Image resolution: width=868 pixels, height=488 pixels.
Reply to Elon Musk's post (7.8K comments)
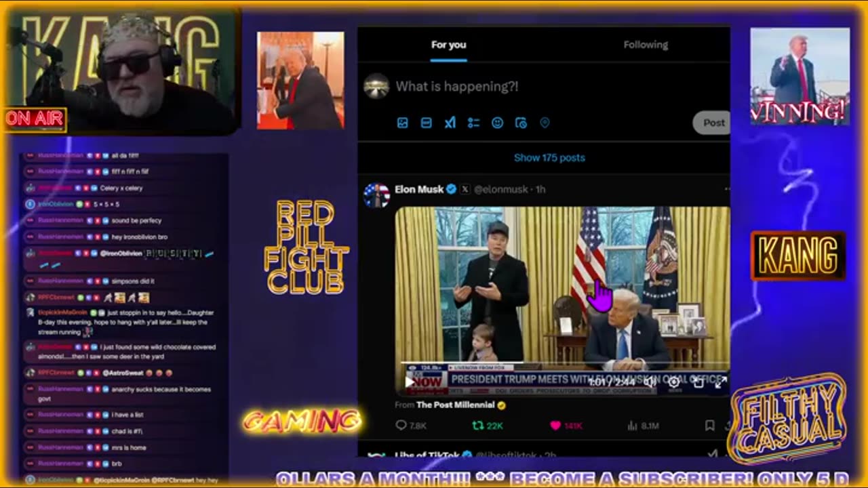tap(411, 426)
